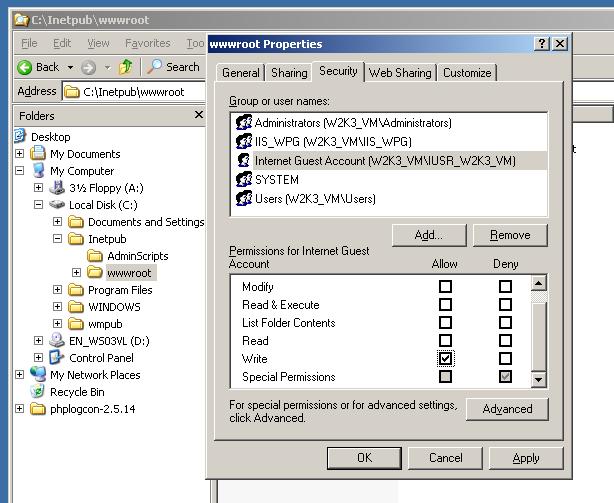Click the Search magnifier icon
This screenshot has height=503, width=614.
154,67
